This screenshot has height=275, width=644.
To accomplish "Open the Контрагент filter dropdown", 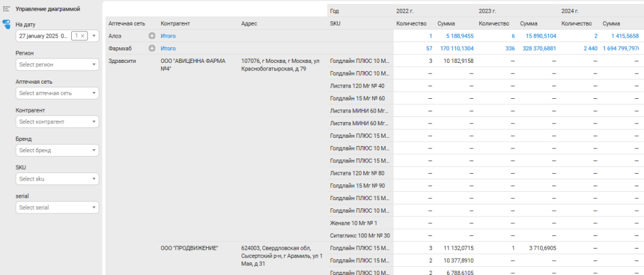I will 57,121.
